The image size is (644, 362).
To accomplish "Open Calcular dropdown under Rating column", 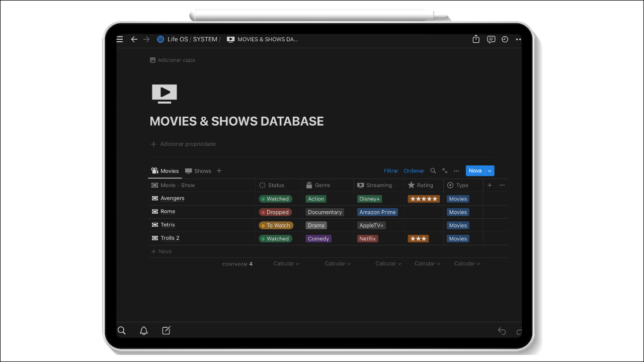I will (428, 263).
